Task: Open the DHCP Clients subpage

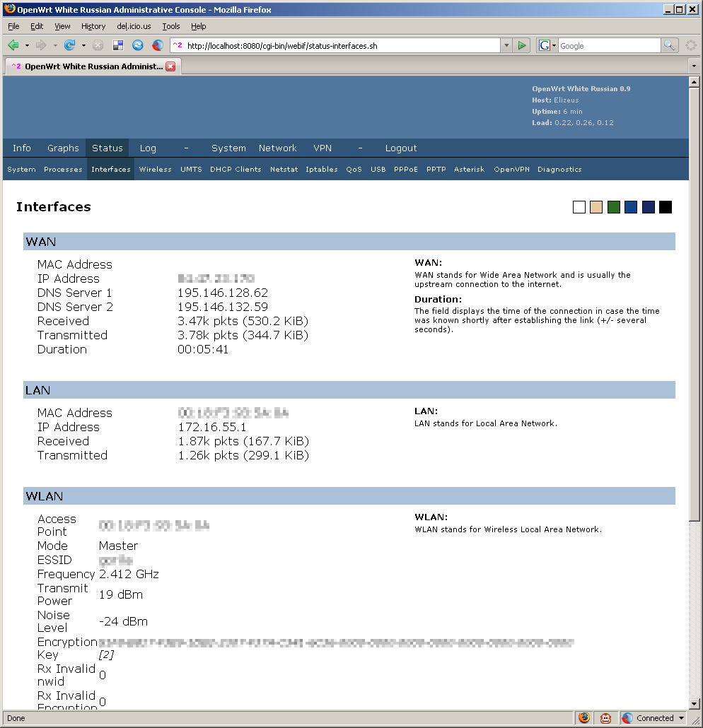Action: 236,170
